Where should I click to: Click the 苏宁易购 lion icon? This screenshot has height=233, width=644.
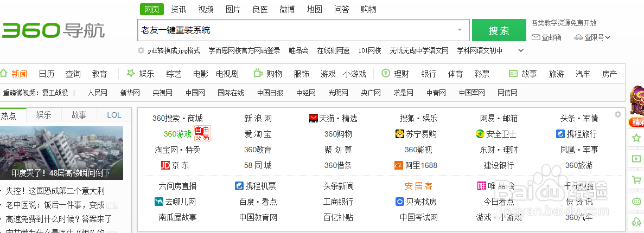[400, 134]
